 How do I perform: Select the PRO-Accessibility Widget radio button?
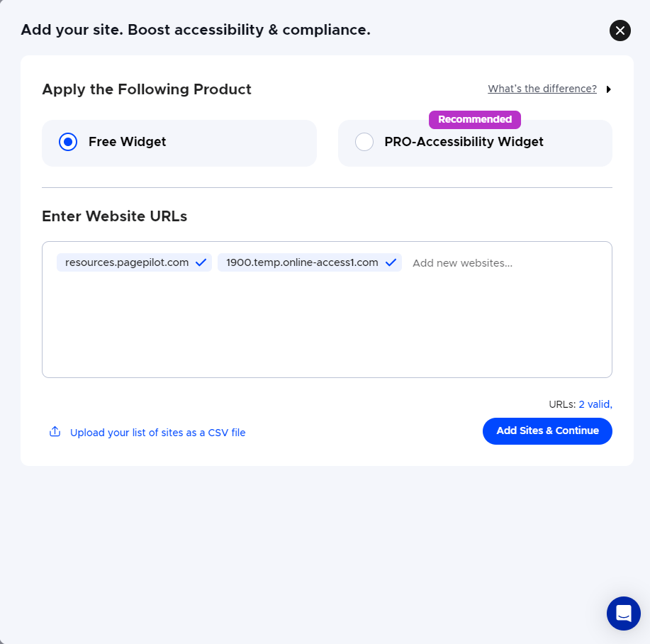click(x=364, y=142)
